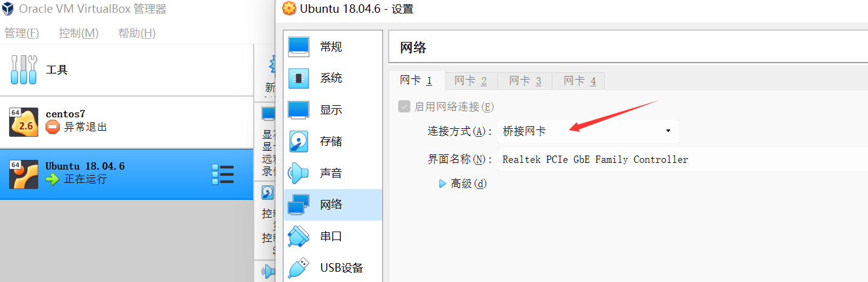Select the Ubuntu 18.04.6 virtual machine
The image size is (868, 282).
point(126,174)
